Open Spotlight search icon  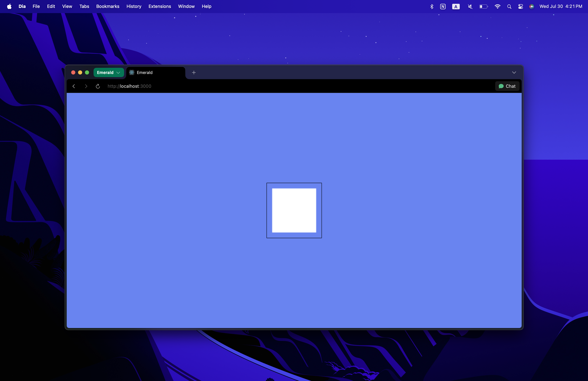pyautogui.click(x=509, y=6)
